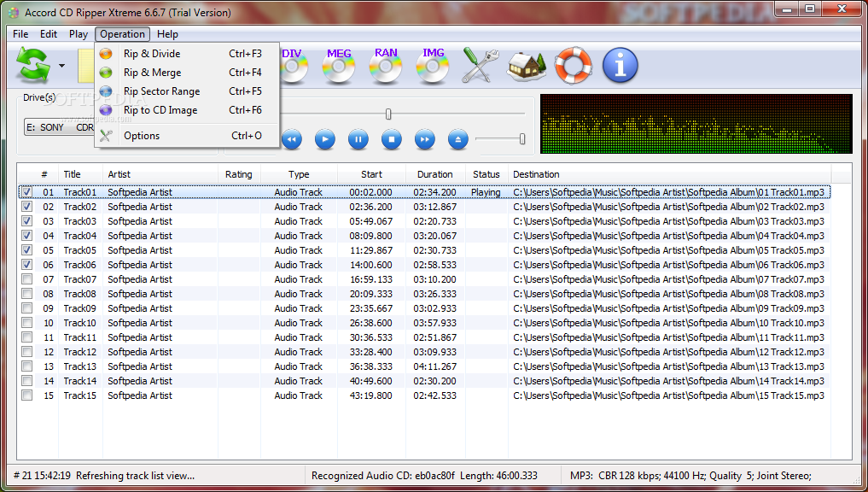Click the IMG disc image icon
The width and height of the screenshot is (868, 492).
point(433,66)
